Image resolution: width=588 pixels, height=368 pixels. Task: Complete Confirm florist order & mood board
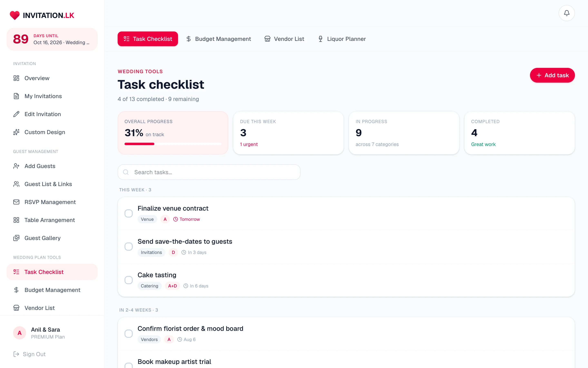tap(129, 334)
